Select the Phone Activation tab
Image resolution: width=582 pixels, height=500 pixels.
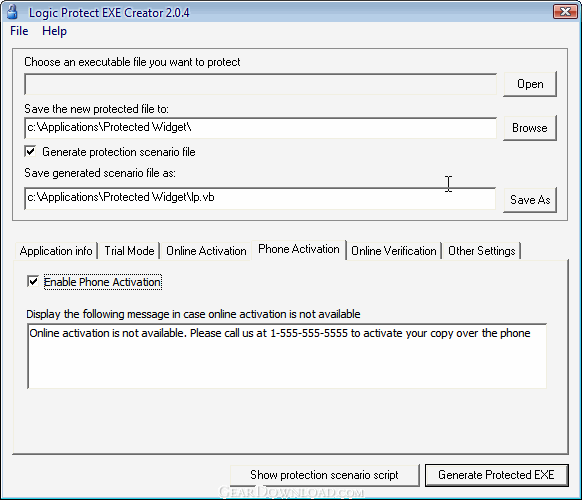coord(299,249)
